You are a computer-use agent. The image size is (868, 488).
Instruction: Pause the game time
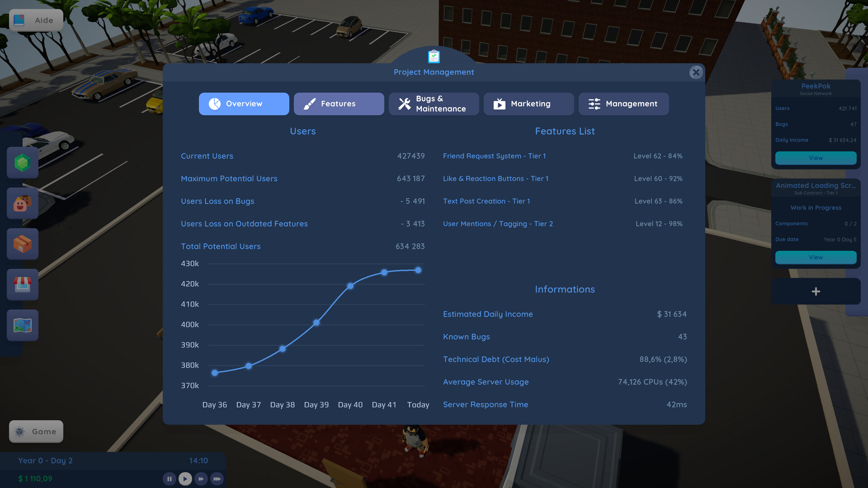coord(169,479)
